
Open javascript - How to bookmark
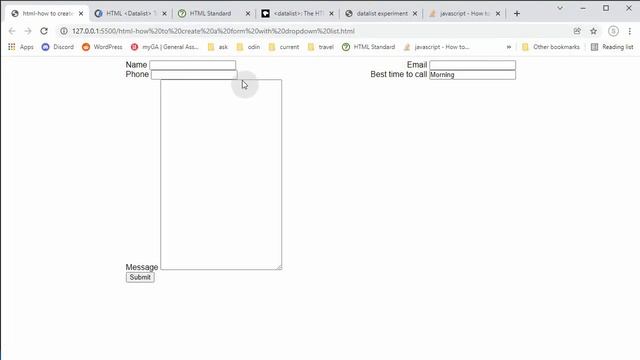(x=436, y=47)
